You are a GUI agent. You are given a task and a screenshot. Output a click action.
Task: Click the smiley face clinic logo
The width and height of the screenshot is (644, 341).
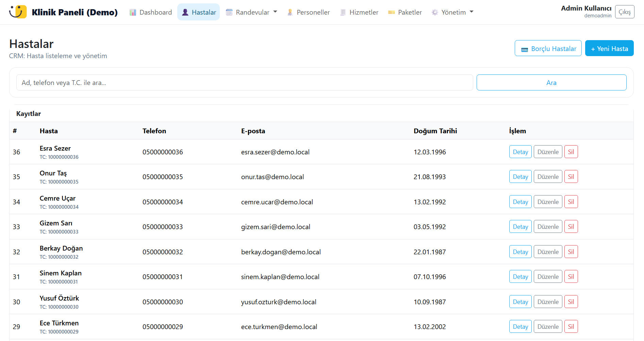[x=18, y=12]
